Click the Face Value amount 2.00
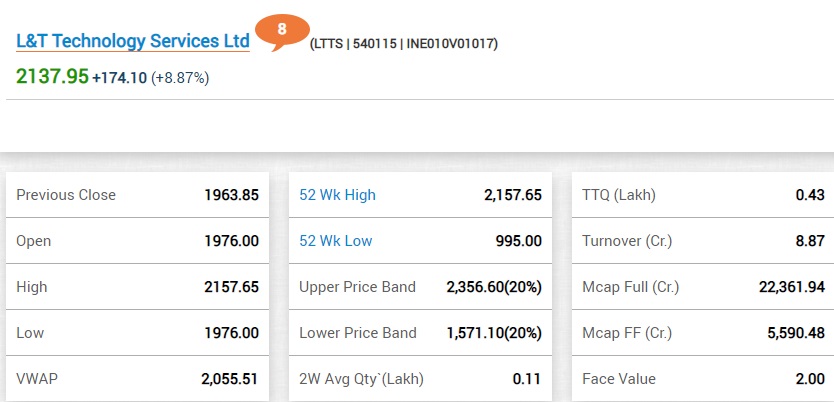 [810, 379]
